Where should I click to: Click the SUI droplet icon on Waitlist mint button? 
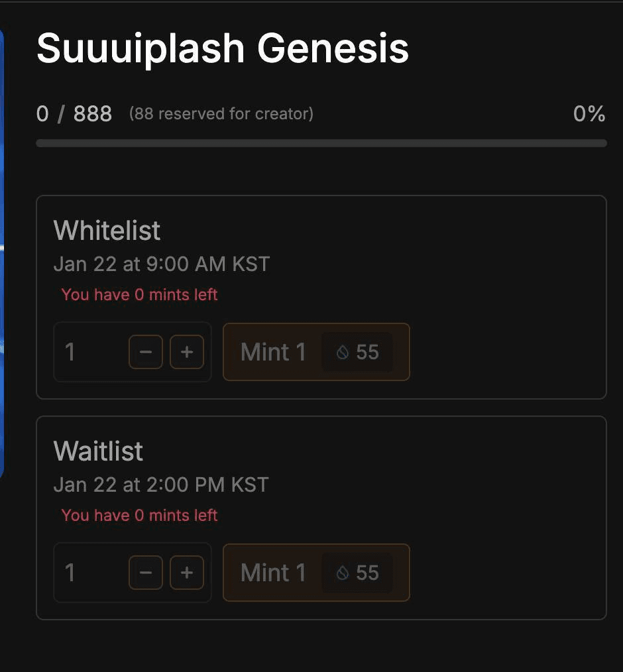tap(342, 573)
